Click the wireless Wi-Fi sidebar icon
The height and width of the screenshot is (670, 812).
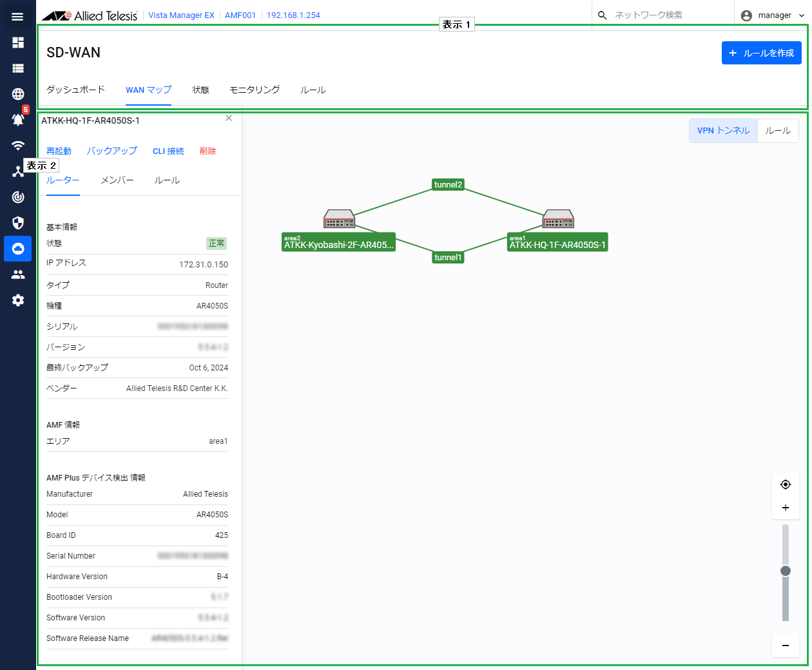tap(18, 146)
